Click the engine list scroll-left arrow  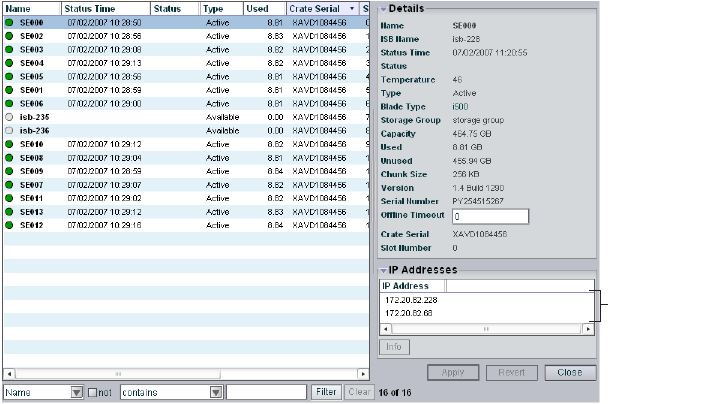click(x=9, y=374)
